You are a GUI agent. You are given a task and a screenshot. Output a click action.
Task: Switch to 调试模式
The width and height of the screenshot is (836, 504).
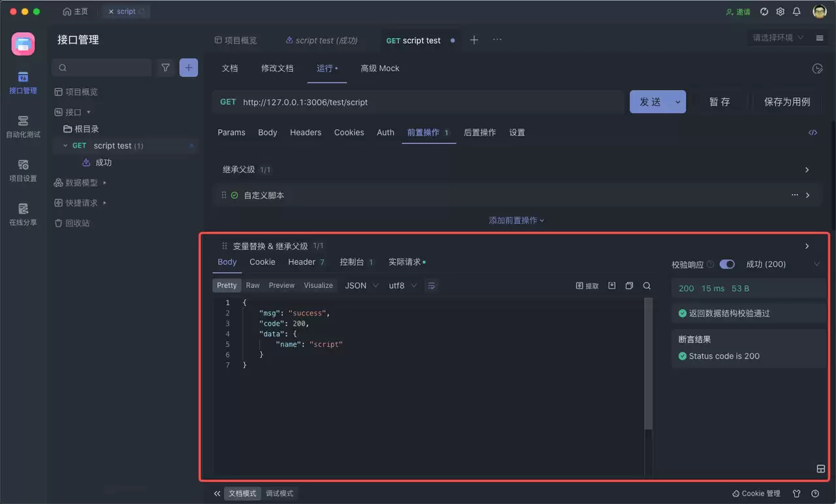280,494
